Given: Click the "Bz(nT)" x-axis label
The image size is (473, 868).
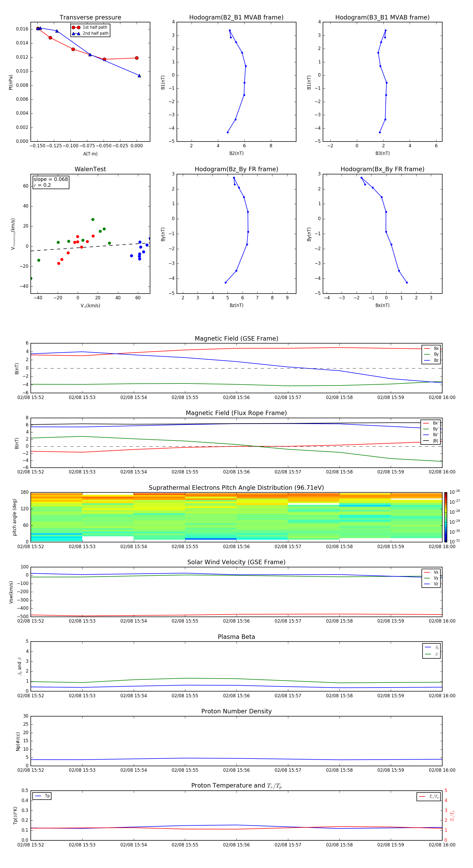Looking at the screenshot, I should tap(236, 306).
